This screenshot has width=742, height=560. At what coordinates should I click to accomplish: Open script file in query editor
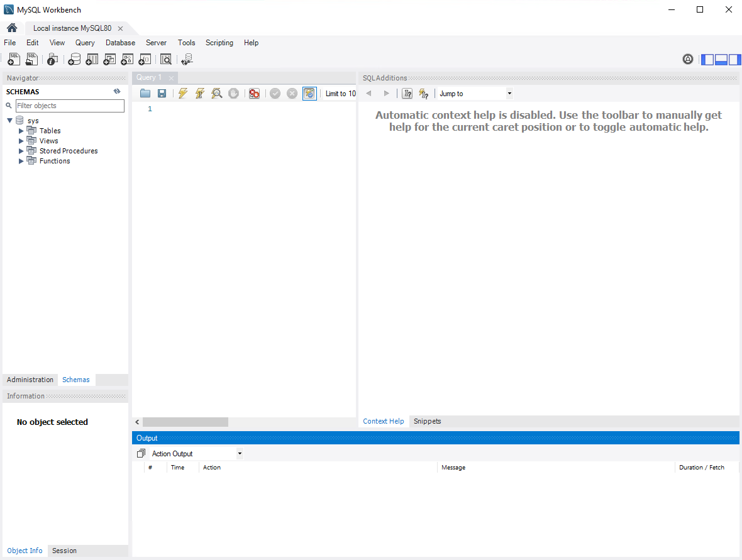tap(145, 93)
